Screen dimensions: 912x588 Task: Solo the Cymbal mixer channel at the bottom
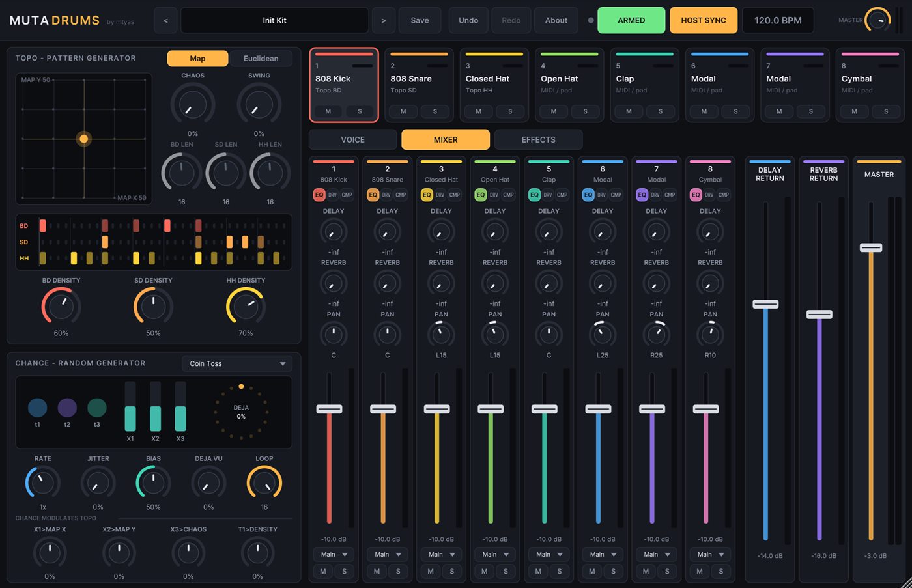coord(720,571)
